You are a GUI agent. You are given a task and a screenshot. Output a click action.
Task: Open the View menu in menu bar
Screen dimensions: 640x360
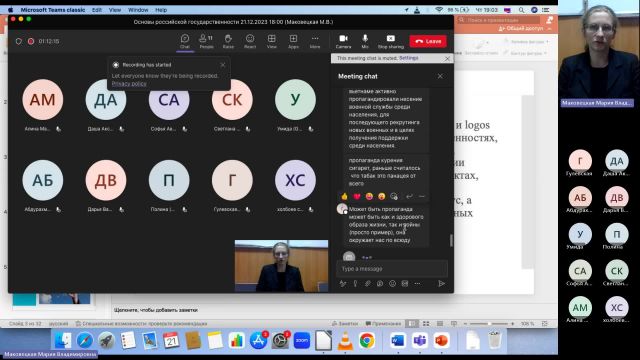tap(115, 10)
